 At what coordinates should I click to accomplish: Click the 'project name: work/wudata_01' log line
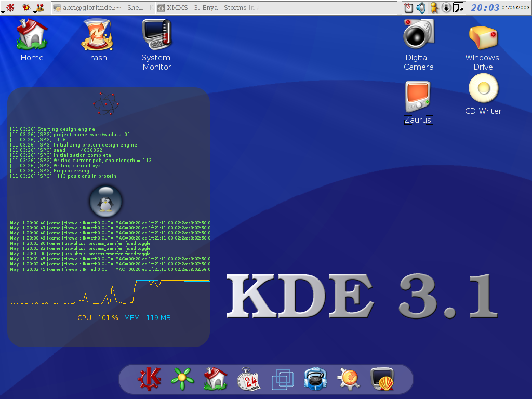(x=71, y=135)
